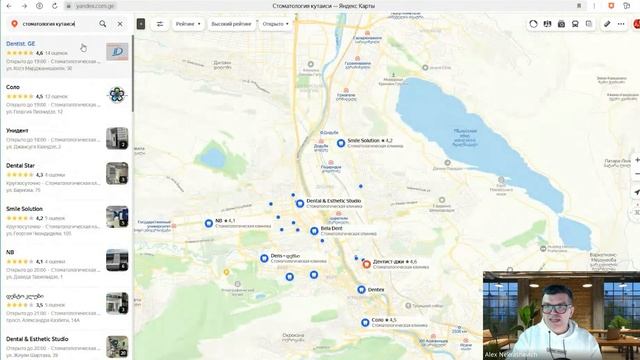Viewport: 640px width, 360px height.
Task: Click the NB map marker
Action: 209,223
